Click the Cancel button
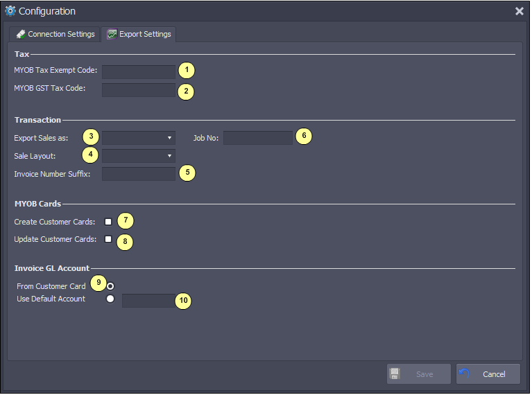Image resolution: width=532 pixels, height=395 pixels. click(x=488, y=374)
